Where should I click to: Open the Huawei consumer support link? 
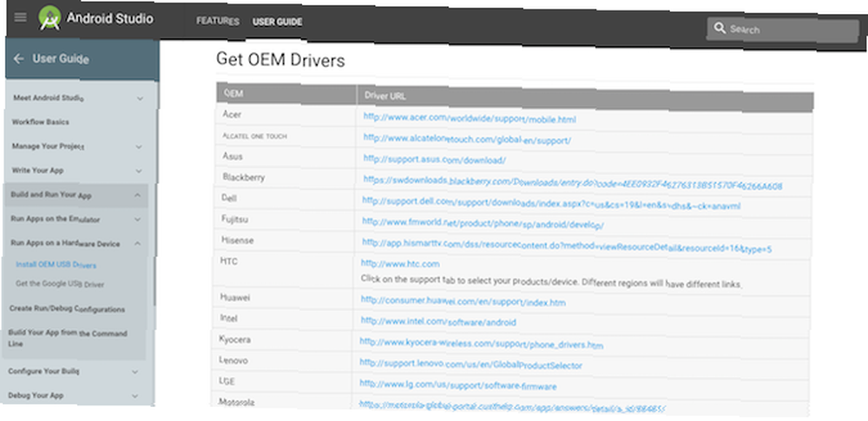(464, 301)
